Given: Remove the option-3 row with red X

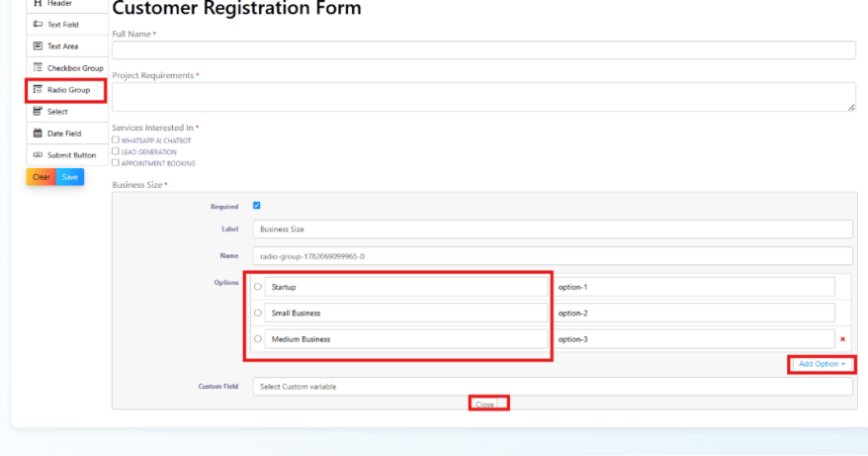Looking at the screenshot, I should tap(842, 339).
